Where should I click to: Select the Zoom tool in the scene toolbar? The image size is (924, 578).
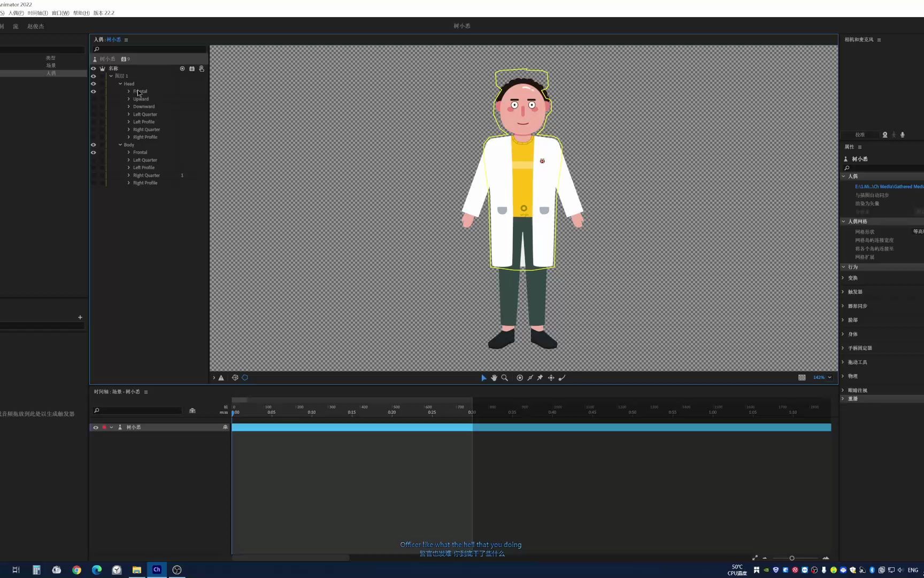pyautogui.click(x=505, y=378)
